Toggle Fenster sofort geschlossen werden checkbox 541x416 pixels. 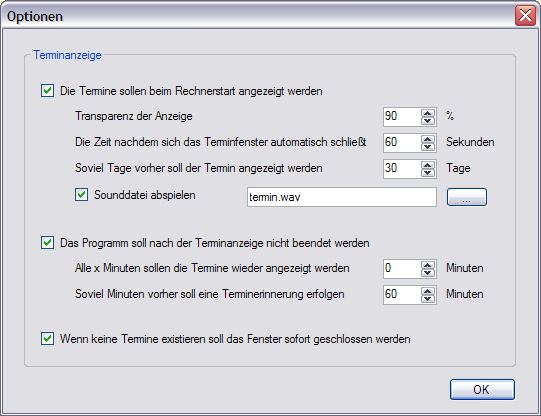point(47,339)
